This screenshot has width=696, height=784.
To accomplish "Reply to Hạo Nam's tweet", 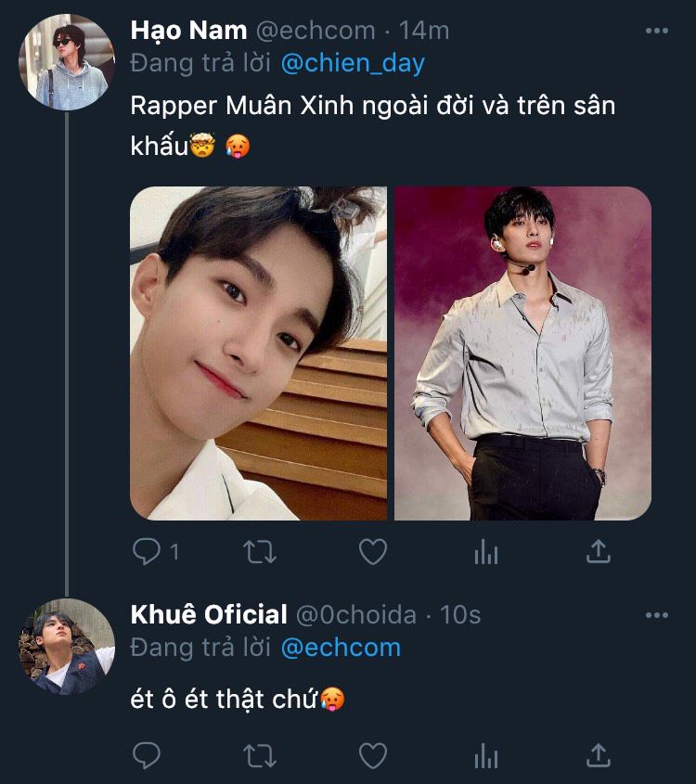I will click(x=148, y=553).
